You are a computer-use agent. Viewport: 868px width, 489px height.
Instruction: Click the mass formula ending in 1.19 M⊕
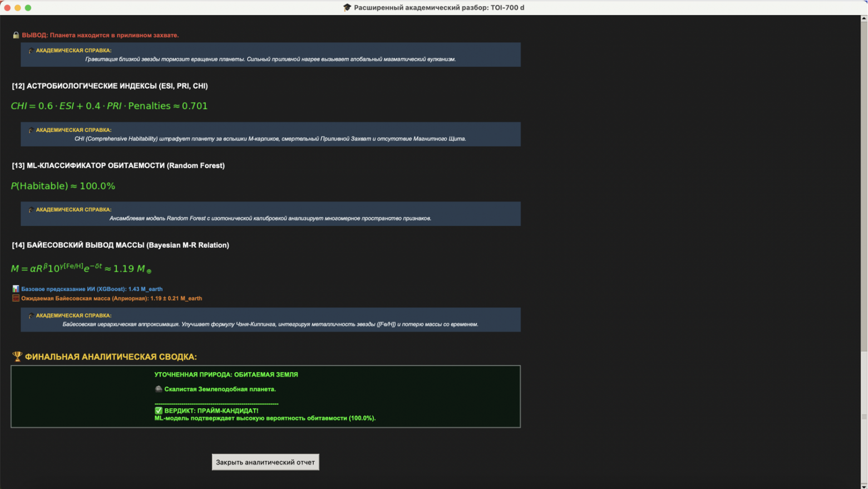coord(81,268)
